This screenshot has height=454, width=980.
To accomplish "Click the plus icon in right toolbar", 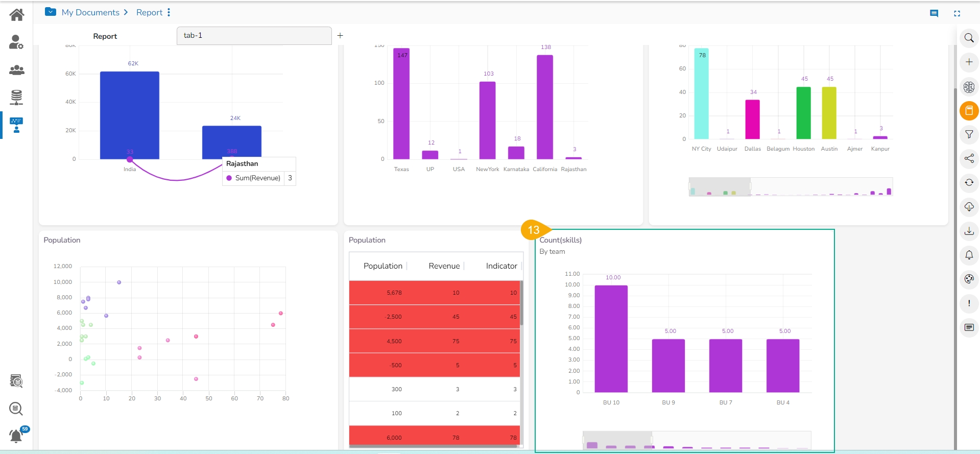I will (x=969, y=62).
